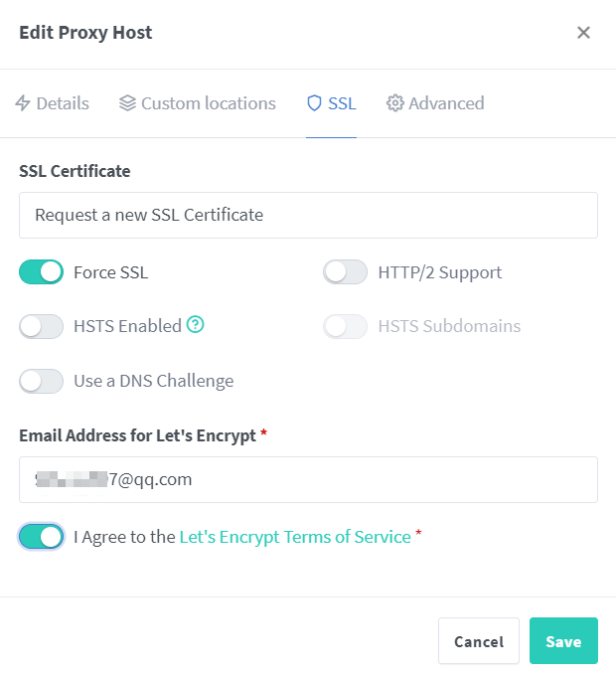Click the Custom locations layers icon

tap(127, 103)
